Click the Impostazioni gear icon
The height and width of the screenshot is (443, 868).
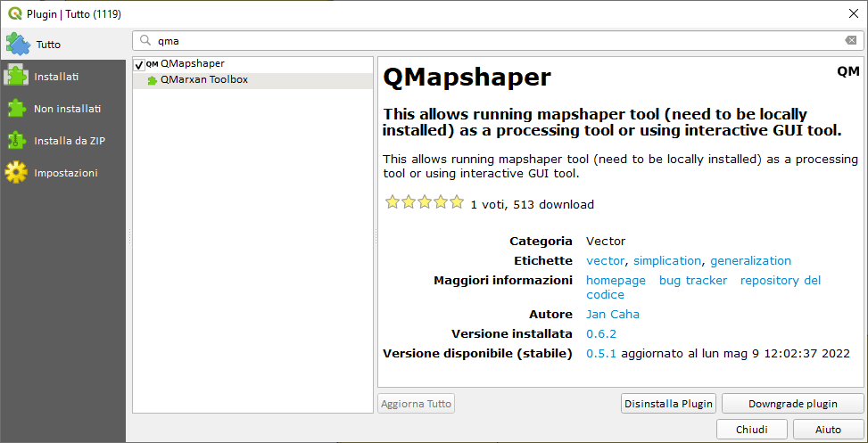17,172
